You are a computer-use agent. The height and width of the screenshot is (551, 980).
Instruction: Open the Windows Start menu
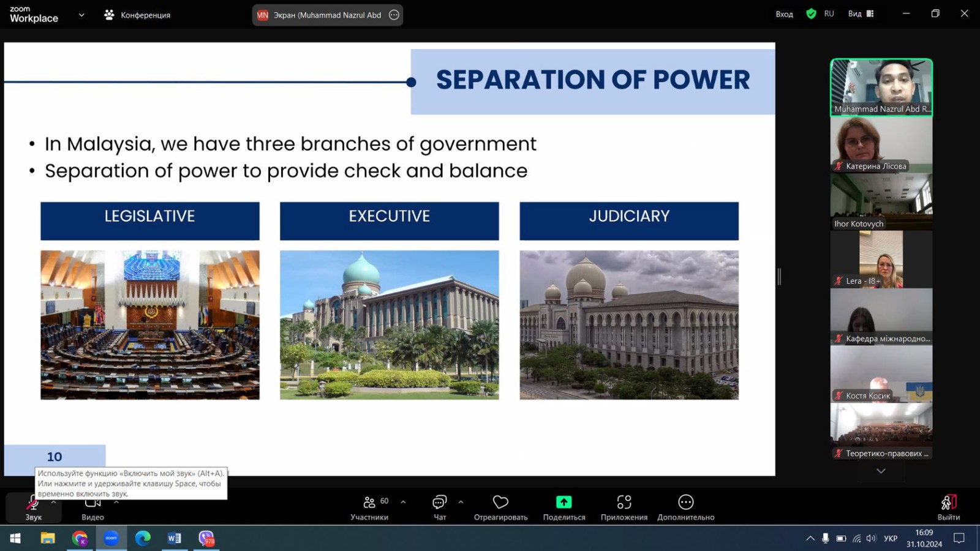coord(15,538)
